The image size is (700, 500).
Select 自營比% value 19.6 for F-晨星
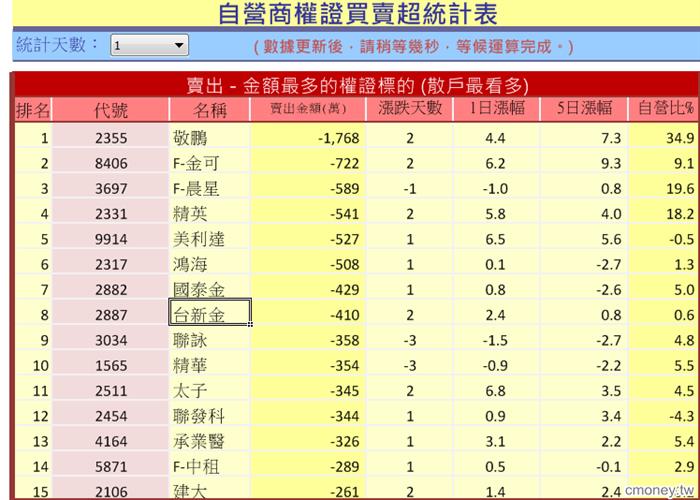click(x=663, y=188)
